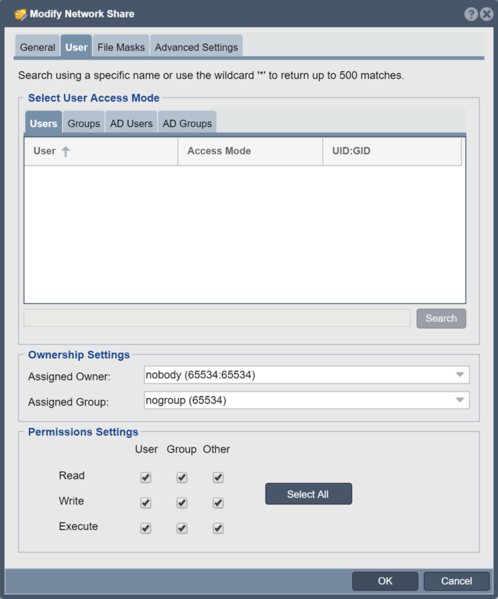Click the User column sort arrow
The width and height of the screenshot is (498, 599).
pos(66,151)
